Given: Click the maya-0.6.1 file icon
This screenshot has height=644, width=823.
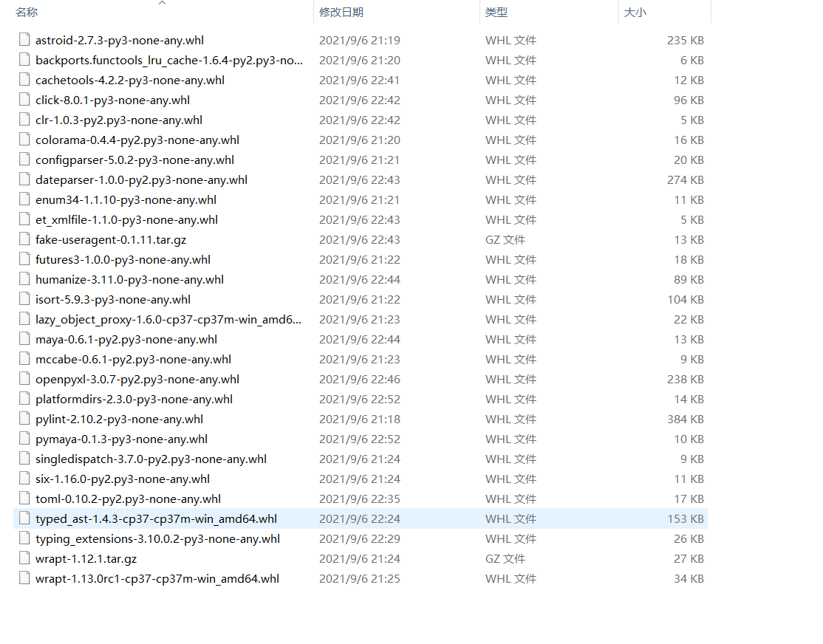Looking at the screenshot, I should tap(24, 338).
